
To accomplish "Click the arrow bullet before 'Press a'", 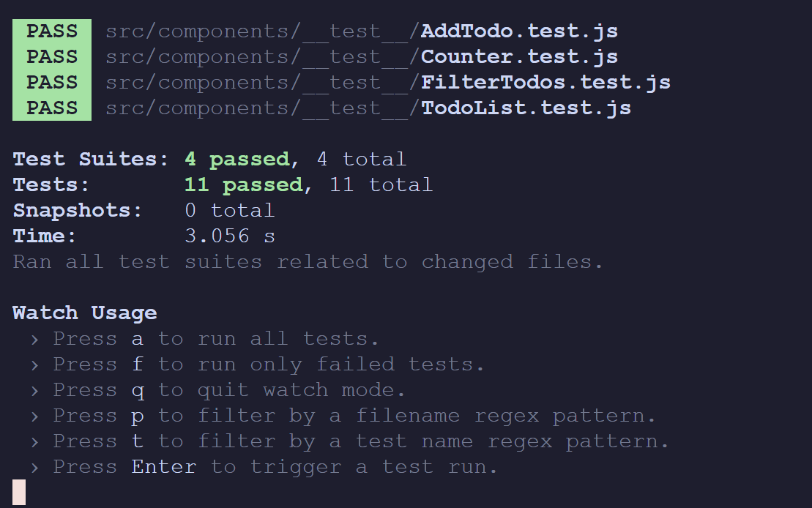I will point(34,340).
